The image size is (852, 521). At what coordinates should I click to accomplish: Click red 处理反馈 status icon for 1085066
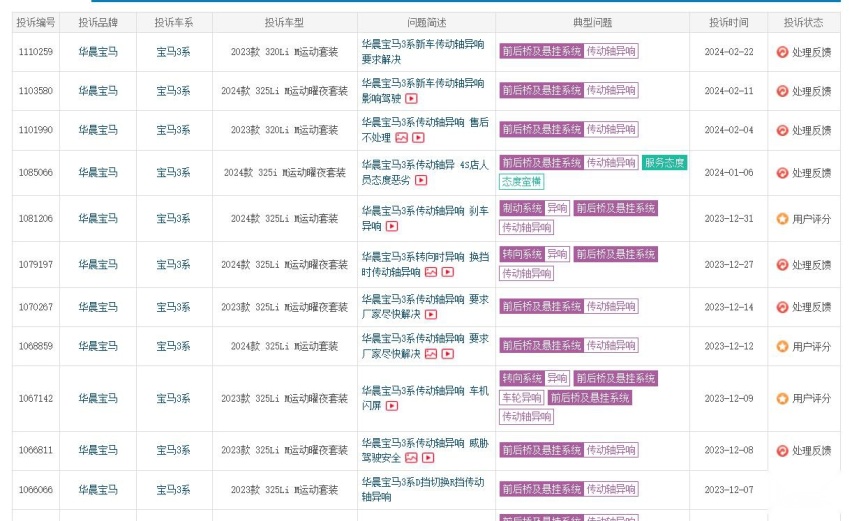pyautogui.click(x=782, y=173)
